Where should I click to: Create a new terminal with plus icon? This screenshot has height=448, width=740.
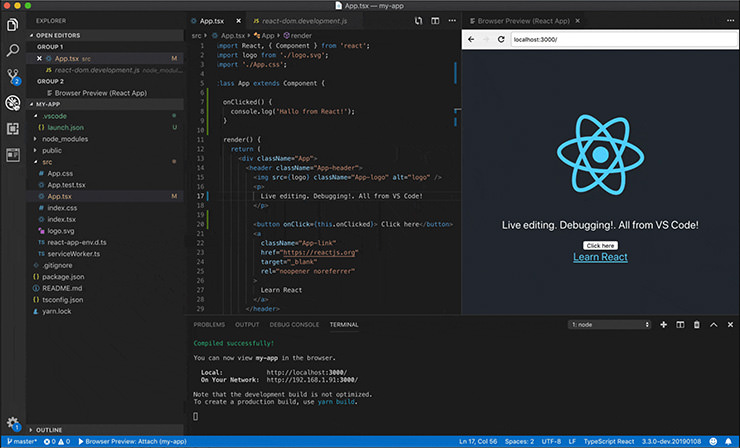point(663,325)
